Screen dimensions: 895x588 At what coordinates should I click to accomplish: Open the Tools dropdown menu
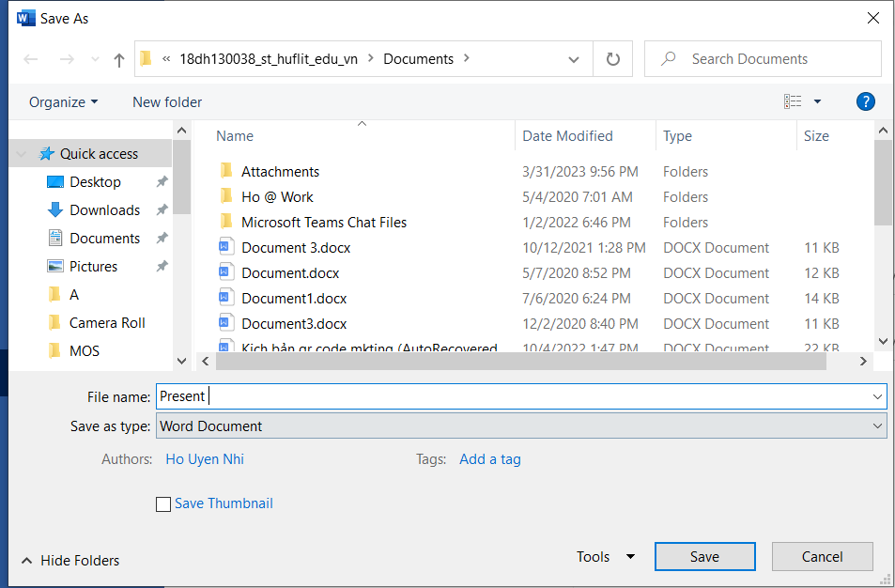click(605, 557)
